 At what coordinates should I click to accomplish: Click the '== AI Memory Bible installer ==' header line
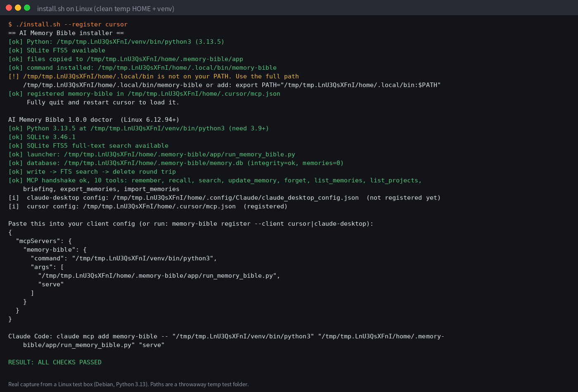pos(66,33)
